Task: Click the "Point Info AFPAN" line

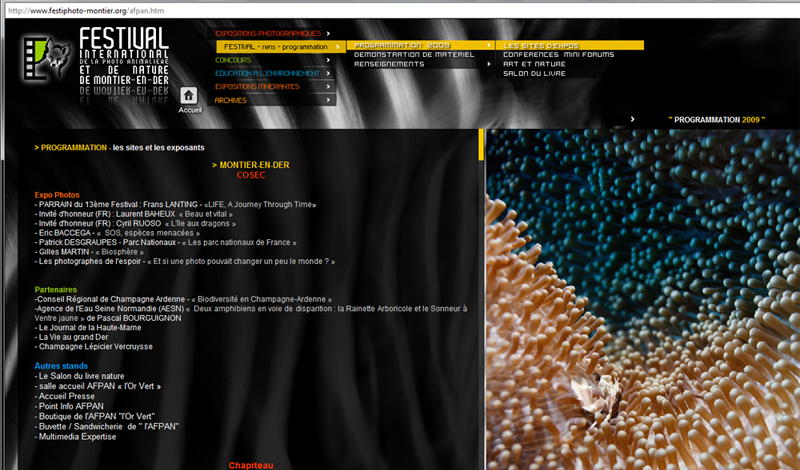Action: coord(69,407)
